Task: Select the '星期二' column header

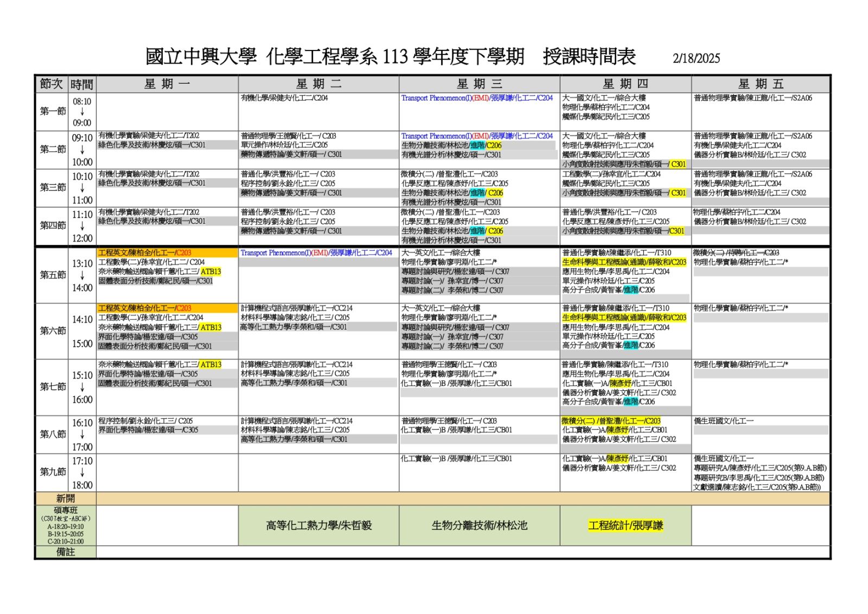Action: point(318,84)
